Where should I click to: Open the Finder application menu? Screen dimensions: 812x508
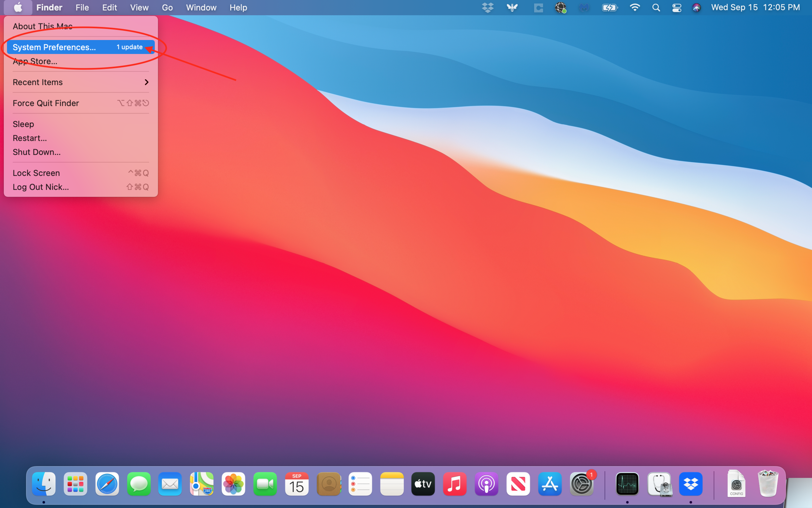pos(49,7)
